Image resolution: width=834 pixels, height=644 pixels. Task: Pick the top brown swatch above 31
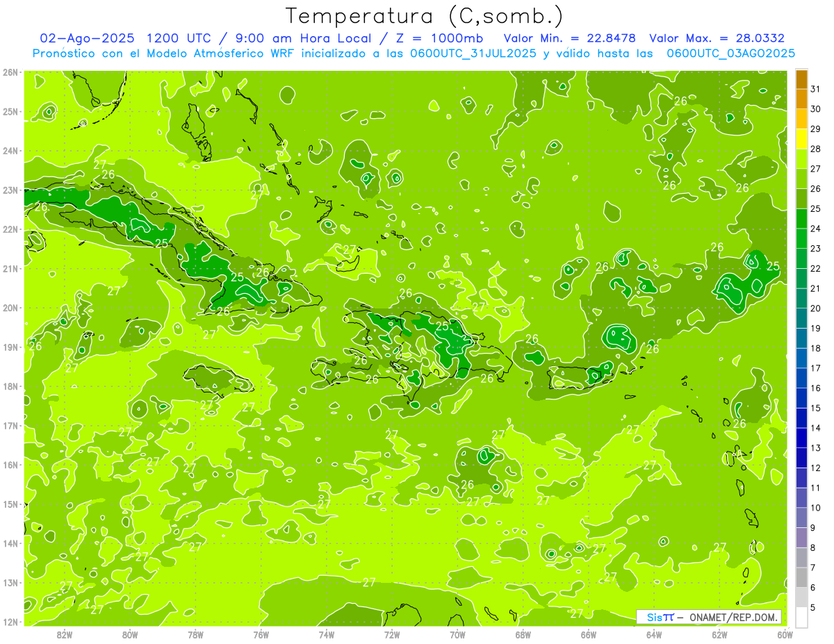(x=801, y=79)
